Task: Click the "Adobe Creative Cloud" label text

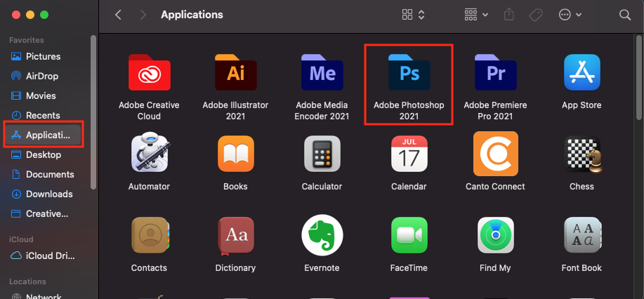Action: point(149,111)
